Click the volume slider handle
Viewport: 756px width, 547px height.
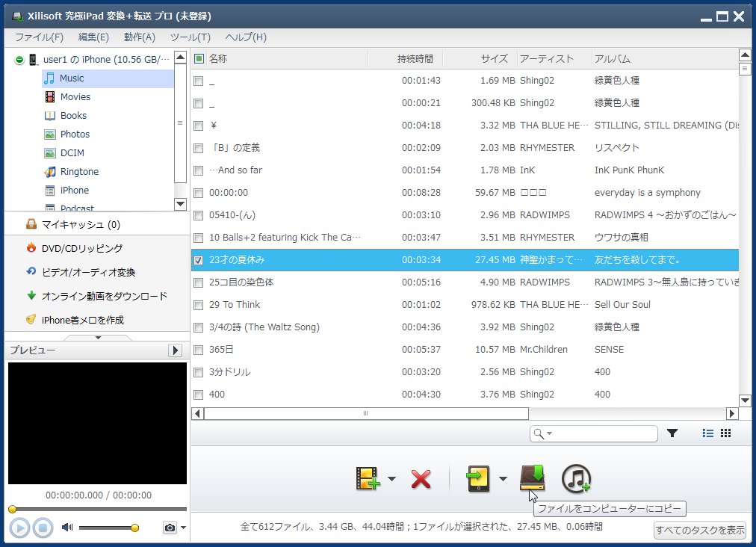pos(135,528)
